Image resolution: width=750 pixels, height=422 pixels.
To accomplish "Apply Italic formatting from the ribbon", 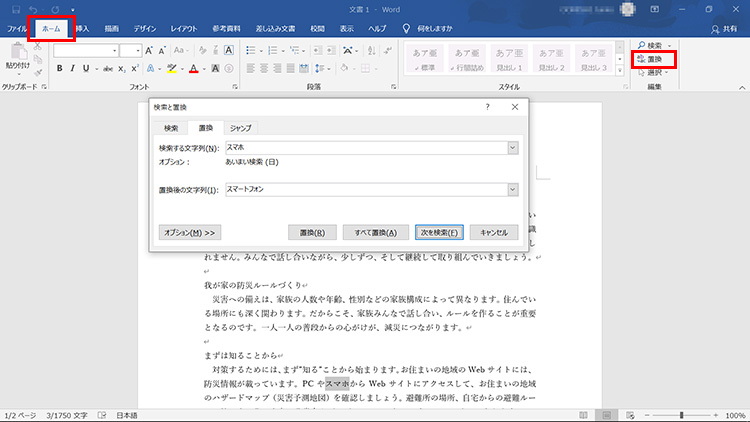I will pos(73,68).
